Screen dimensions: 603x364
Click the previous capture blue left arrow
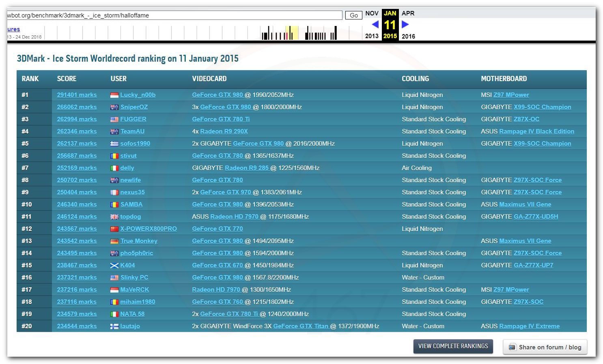point(375,24)
